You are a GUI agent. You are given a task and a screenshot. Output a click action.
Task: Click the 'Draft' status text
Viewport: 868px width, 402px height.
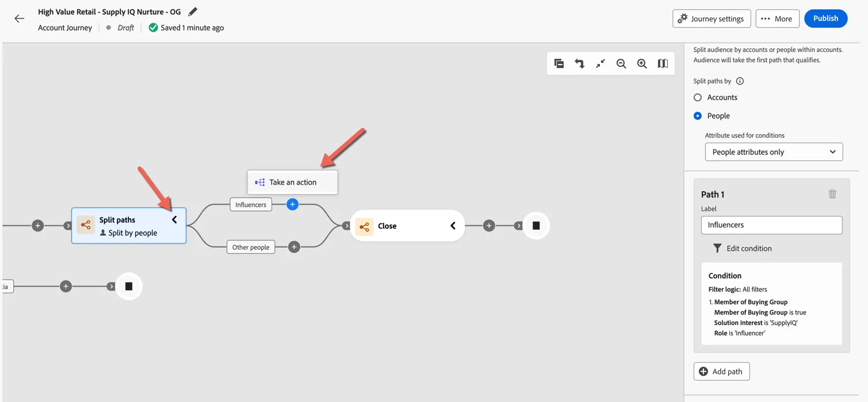[125, 28]
